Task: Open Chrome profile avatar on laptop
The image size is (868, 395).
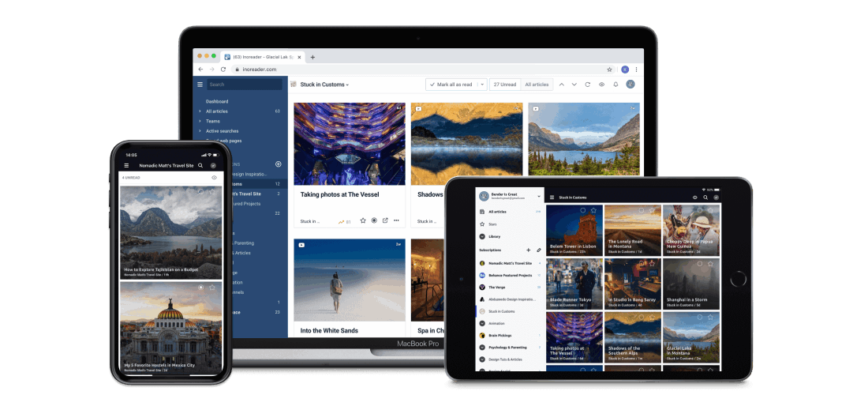Action: (625, 70)
